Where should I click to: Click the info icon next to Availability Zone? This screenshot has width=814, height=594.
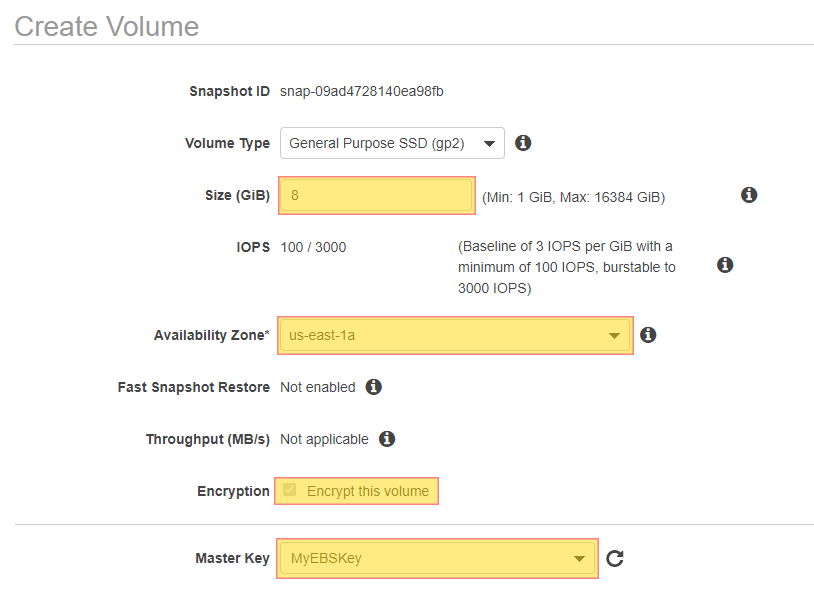click(x=648, y=335)
